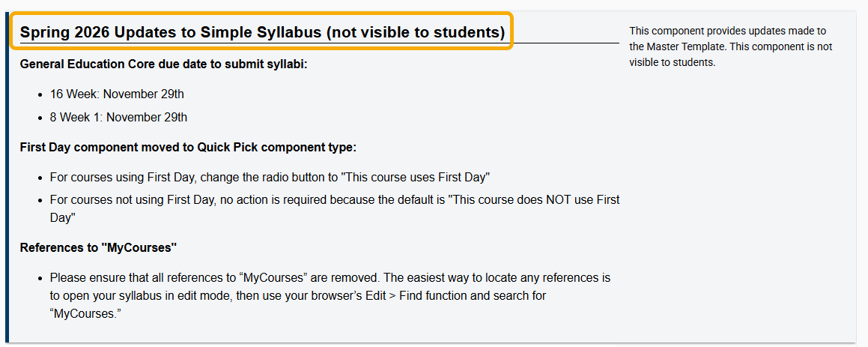Click the bullet dot before "Please ensure"

pyautogui.click(x=40, y=278)
